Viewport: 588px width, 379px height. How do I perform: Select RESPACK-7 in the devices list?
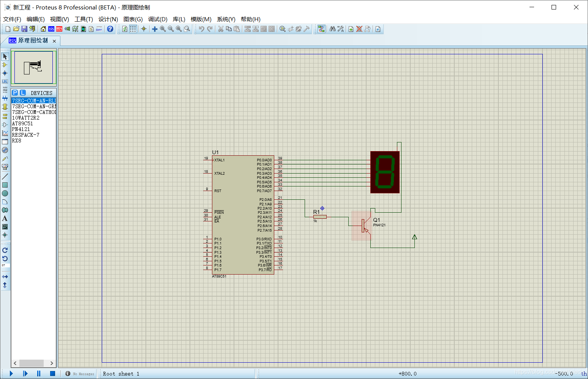pos(34,135)
